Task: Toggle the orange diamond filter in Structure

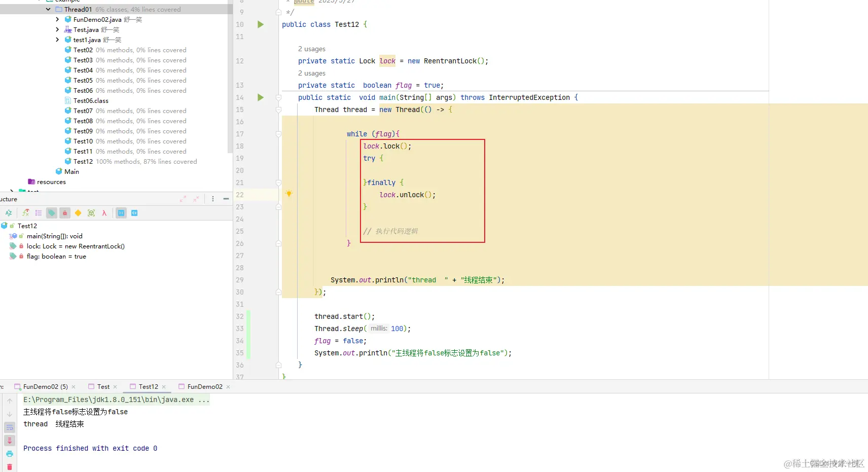Action: (x=78, y=213)
